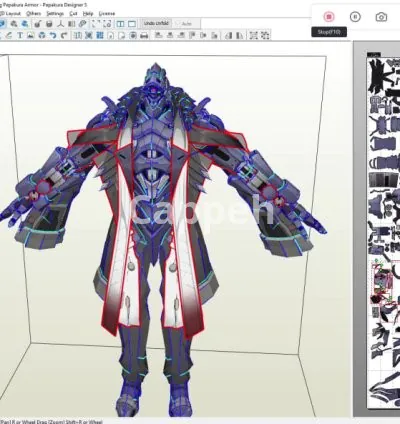This screenshot has width=400, height=424.
Task: Click the dashed frame with gear icon
Action: click(107, 24)
